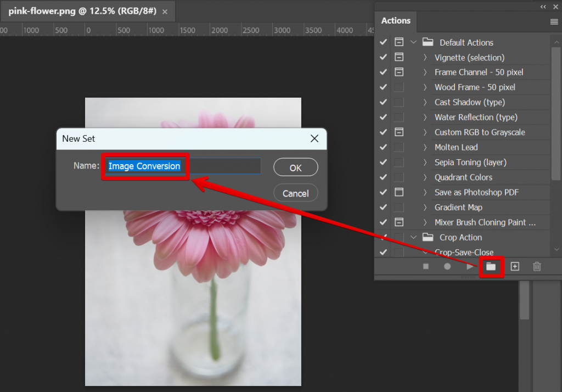
Task: Create a new action with the plus icon
Action: pos(515,266)
